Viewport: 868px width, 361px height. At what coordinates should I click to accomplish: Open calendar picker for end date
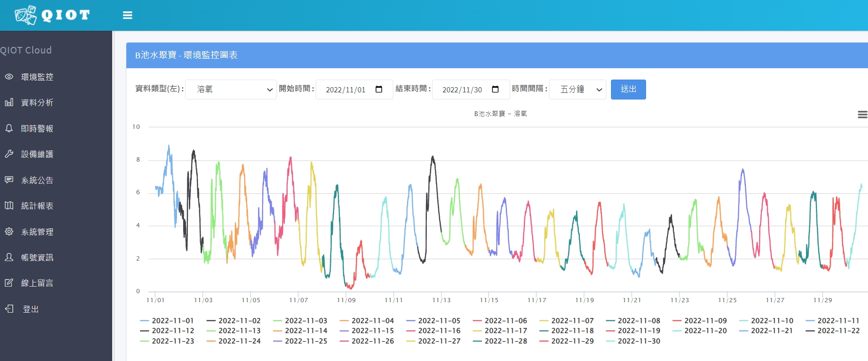[495, 89]
